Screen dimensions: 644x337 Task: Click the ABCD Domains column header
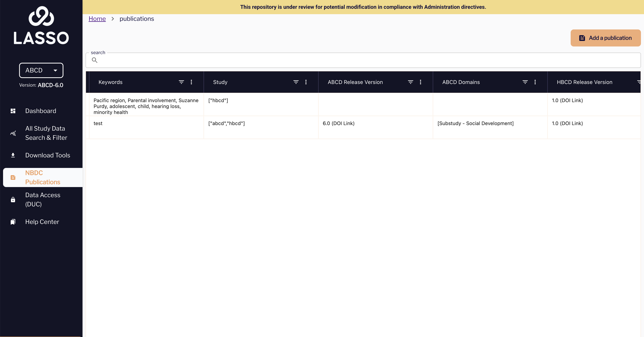[x=461, y=82]
